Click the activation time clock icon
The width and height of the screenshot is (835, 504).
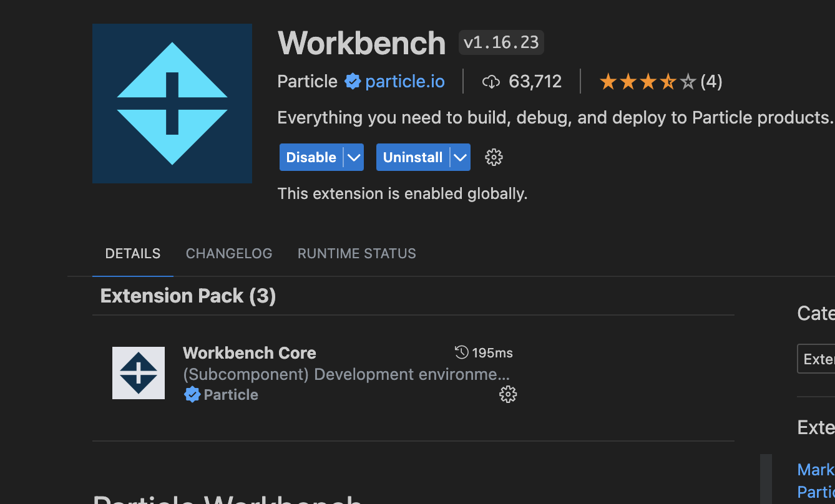pos(462,352)
